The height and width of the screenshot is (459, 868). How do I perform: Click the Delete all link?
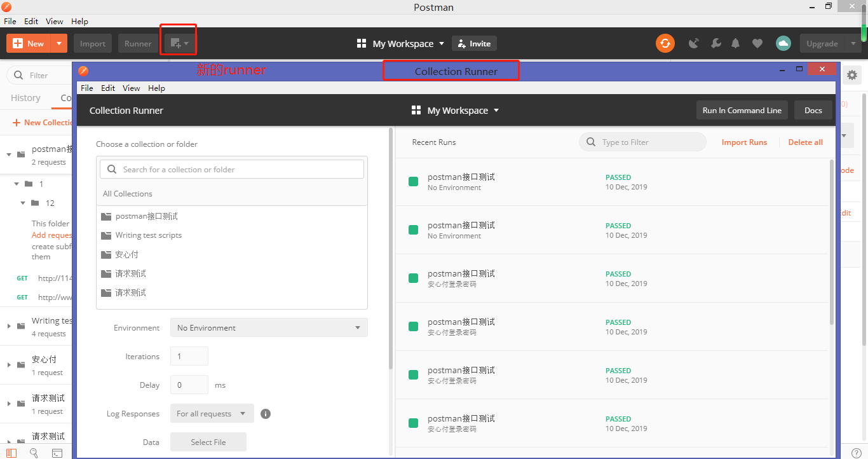point(806,142)
